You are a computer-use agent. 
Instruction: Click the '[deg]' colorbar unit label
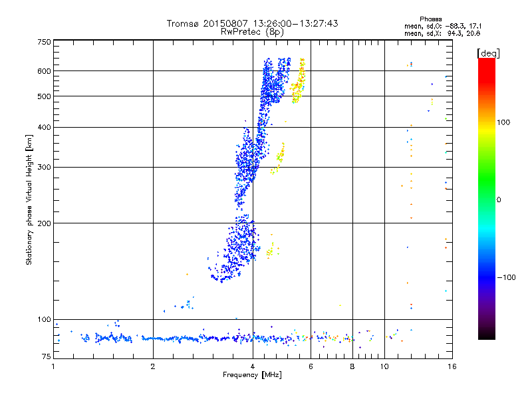[488, 53]
